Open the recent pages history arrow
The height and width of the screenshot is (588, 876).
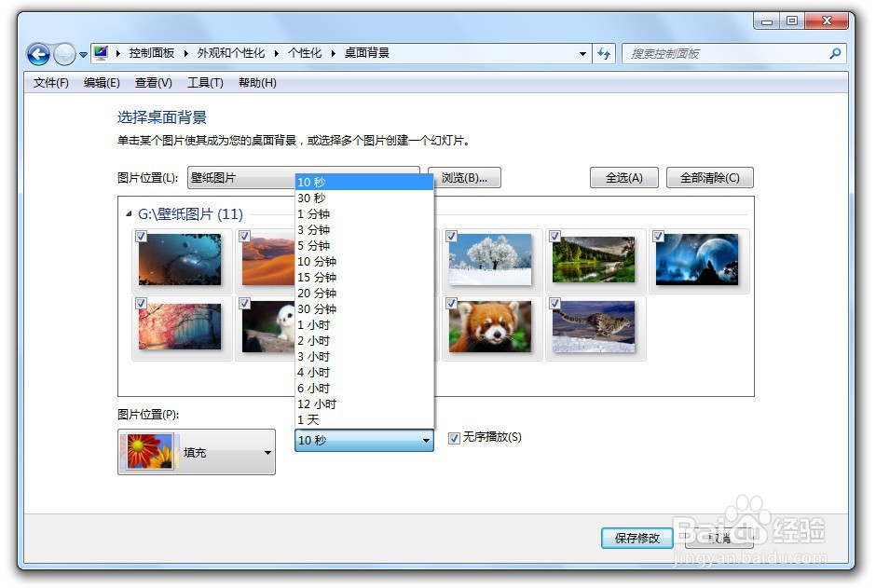coord(83,55)
